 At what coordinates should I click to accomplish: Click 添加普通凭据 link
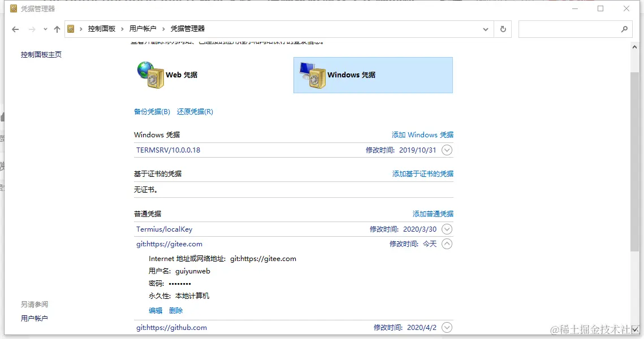coord(433,214)
